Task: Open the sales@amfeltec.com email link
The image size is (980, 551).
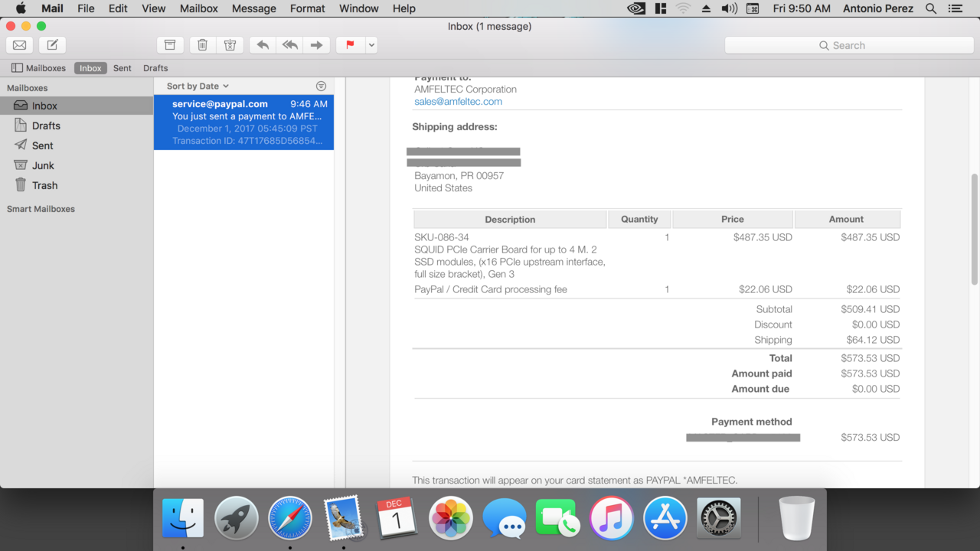Action: coord(458,102)
